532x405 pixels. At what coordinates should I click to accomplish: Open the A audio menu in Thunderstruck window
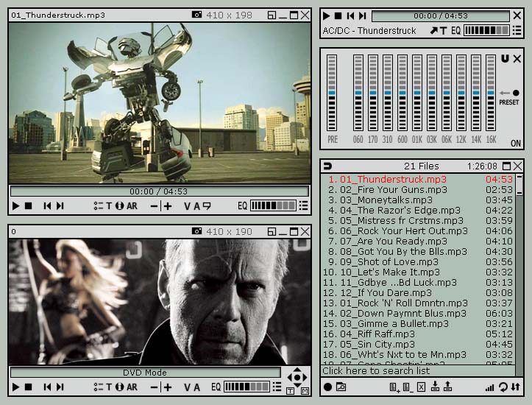(196, 206)
